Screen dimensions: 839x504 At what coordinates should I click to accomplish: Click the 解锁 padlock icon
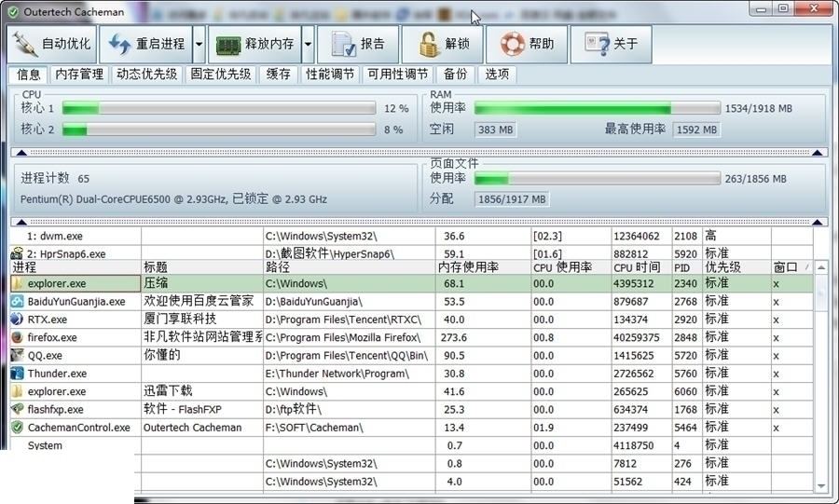coord(428,44)
